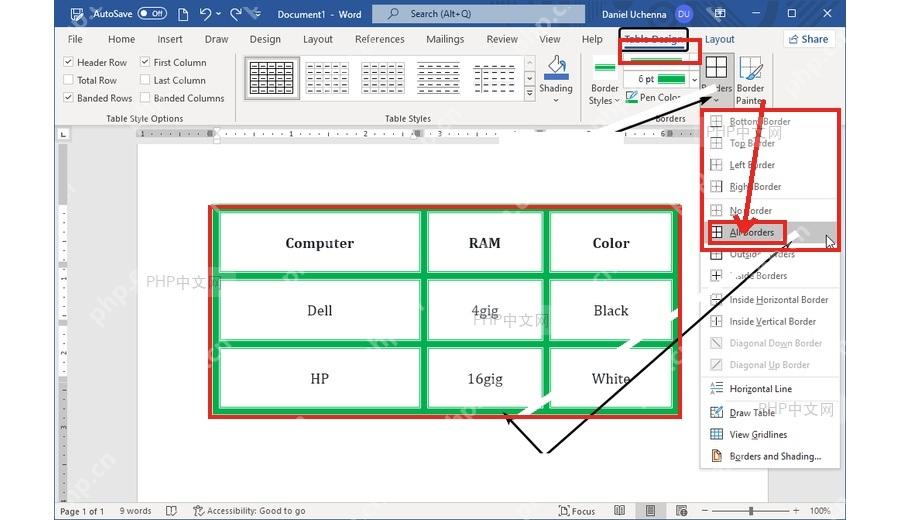
Task: Click the Focus mode button
Action: coord(577,510)
